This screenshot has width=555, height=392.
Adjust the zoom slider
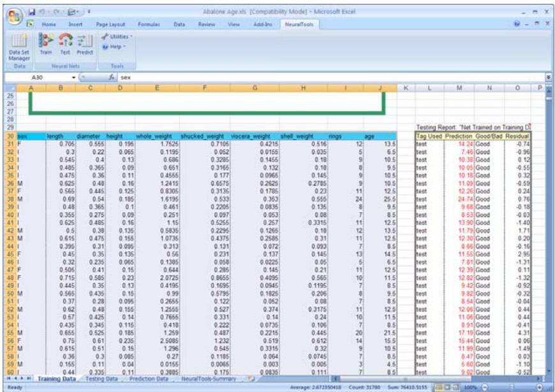[x=510, y=386]
